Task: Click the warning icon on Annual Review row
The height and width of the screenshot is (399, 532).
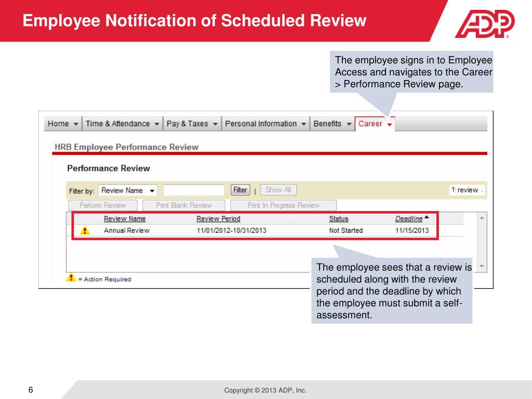Action: click(x=85, y=231)
